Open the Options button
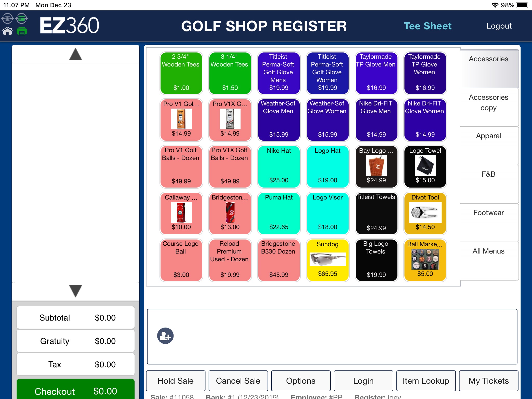Viewport: 532px width, 399px height. (x=301, y=381)
